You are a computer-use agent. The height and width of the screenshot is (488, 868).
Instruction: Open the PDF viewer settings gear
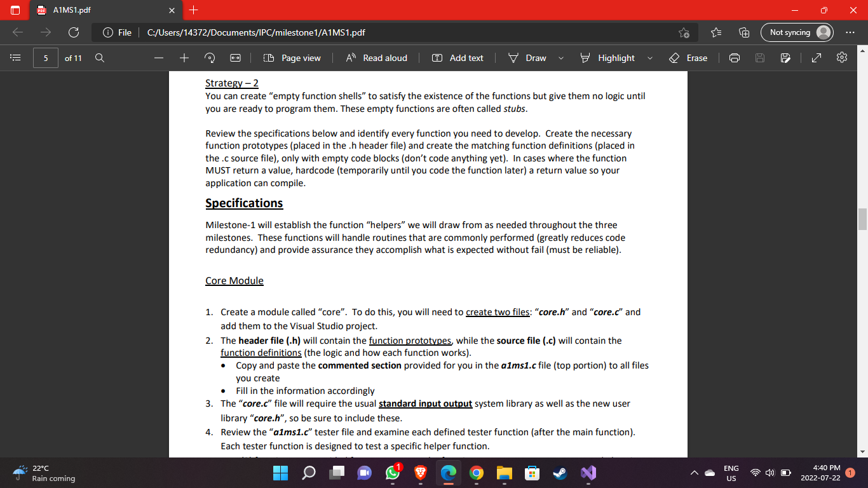(841, 57)
